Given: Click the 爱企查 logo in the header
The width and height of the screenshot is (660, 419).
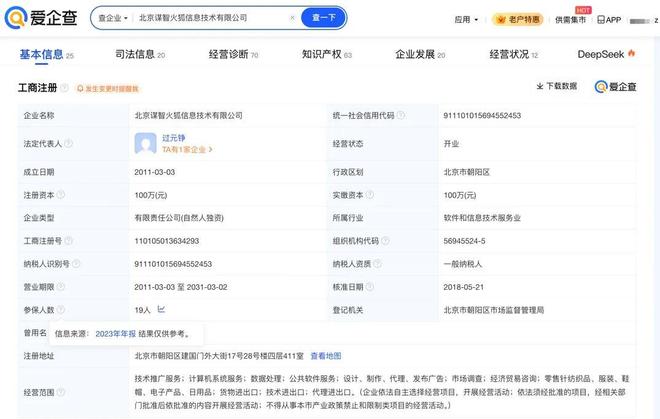Looking at the screenshot, I should [x=41, y=17].
